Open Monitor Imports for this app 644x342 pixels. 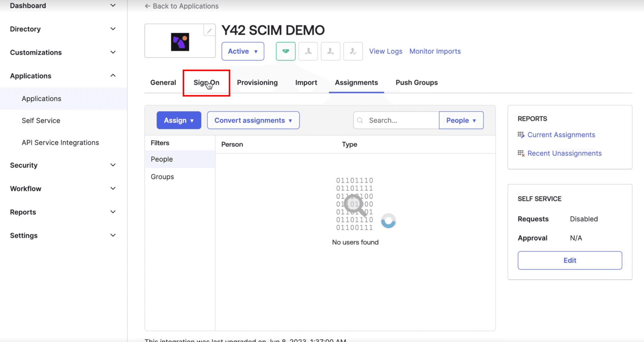coord(435,51)
